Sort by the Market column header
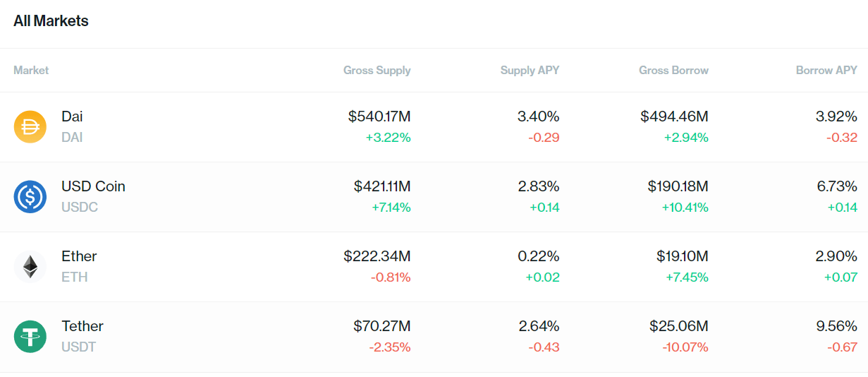Viewport: 868px width, 377px height. point(31,70)
